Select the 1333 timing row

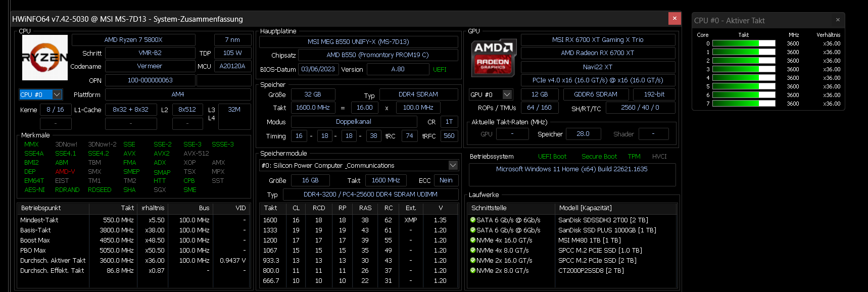coord(359,230)
